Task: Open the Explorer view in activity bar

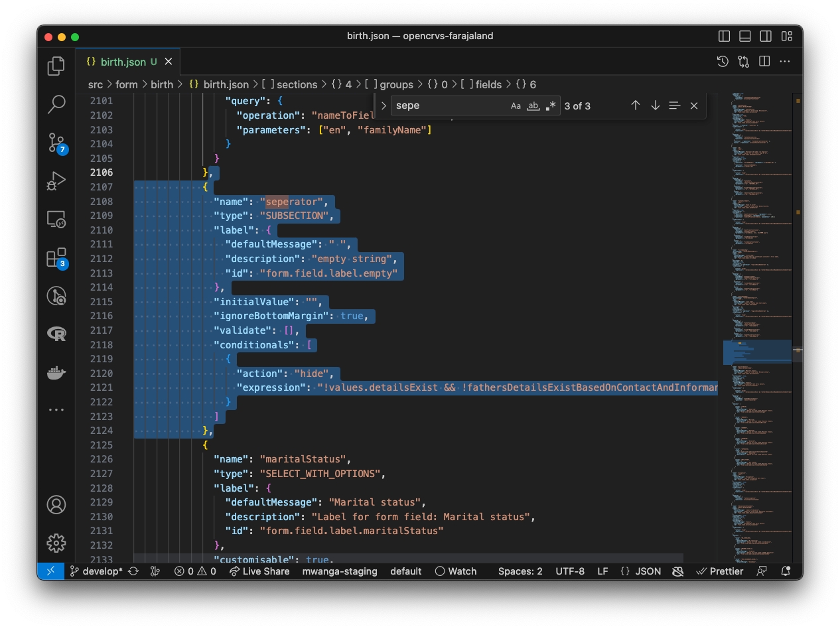Action: coord(56,66)
